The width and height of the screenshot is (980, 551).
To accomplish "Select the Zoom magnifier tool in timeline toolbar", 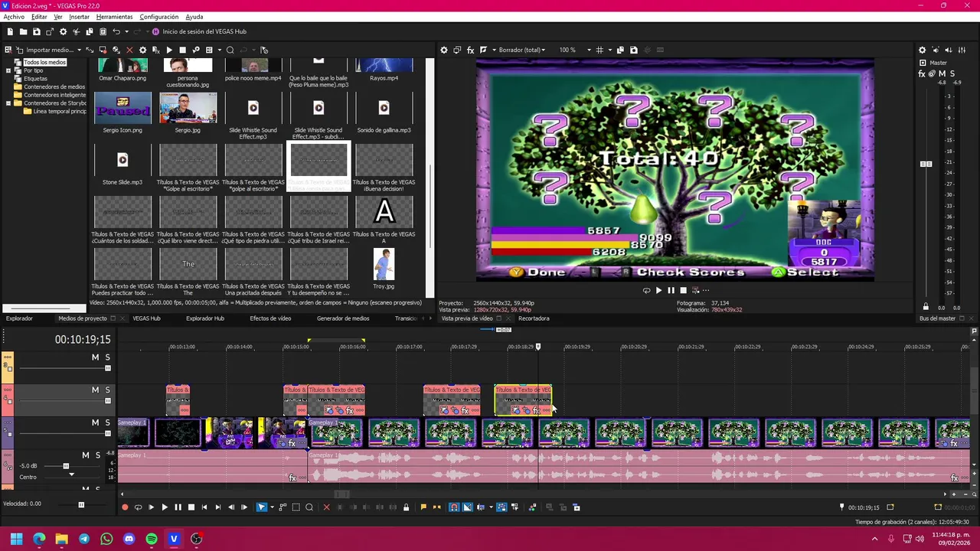I will click(x=309, y=507).
